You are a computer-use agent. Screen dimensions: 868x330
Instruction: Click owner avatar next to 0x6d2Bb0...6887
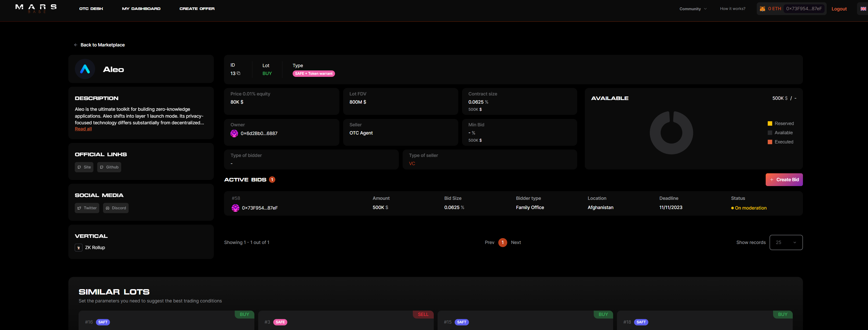point(234,133)
